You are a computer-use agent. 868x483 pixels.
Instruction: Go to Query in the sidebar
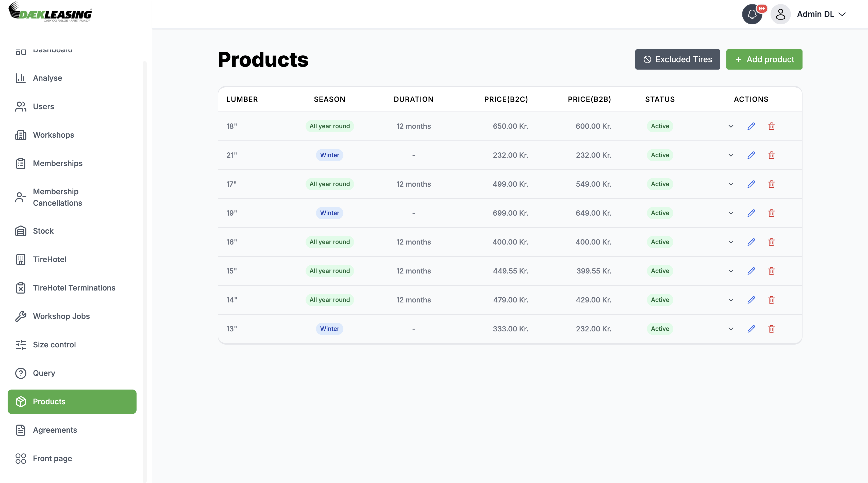(x=72, y=373)
